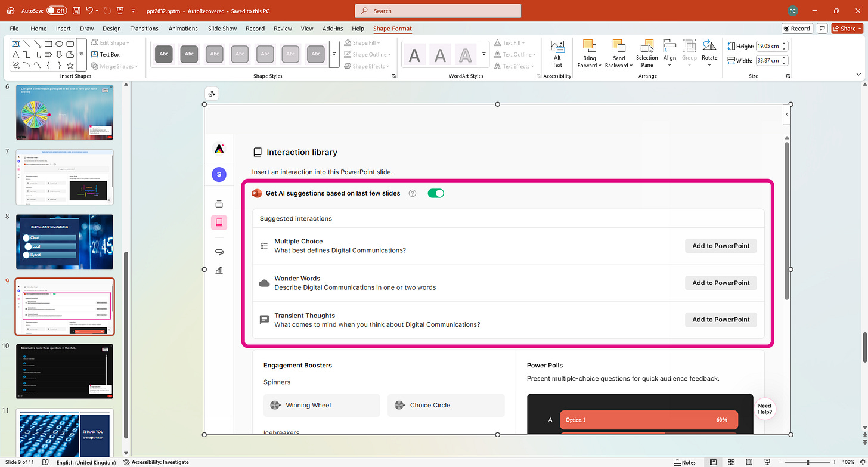Open the Comments pane icon
The image size is (868, 467).
click(x=823, y=28)
